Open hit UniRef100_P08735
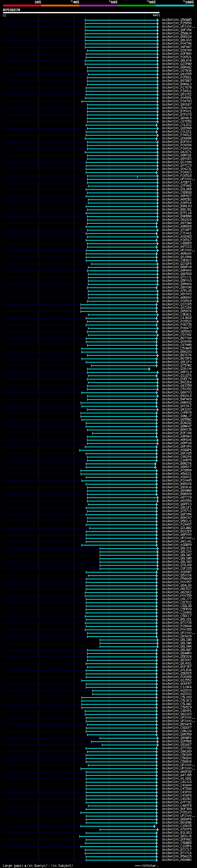 coord(177,325)
